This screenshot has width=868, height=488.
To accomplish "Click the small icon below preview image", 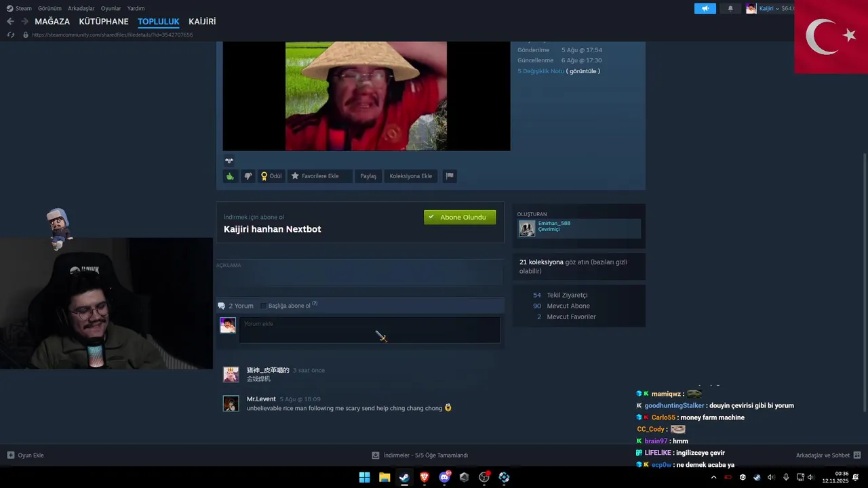I will pos(229,161).
